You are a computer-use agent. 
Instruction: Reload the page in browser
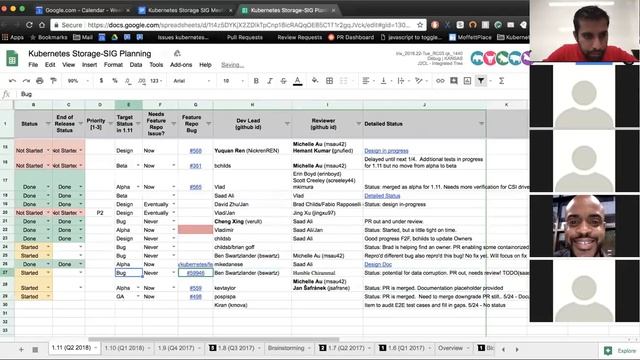point(29,25)
